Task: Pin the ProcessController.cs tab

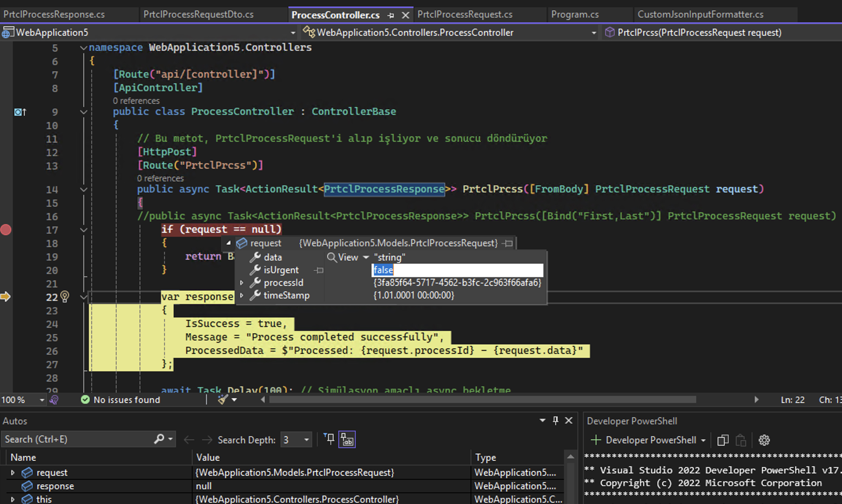Action: tap(391, 15)
